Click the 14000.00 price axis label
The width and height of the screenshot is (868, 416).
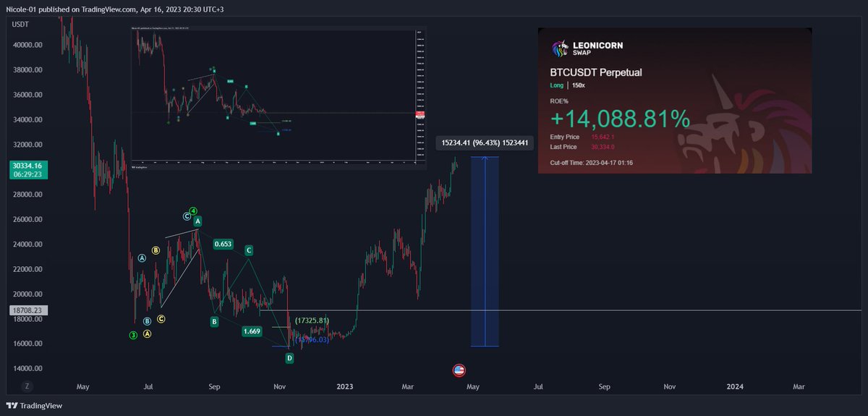pos(28,369)
